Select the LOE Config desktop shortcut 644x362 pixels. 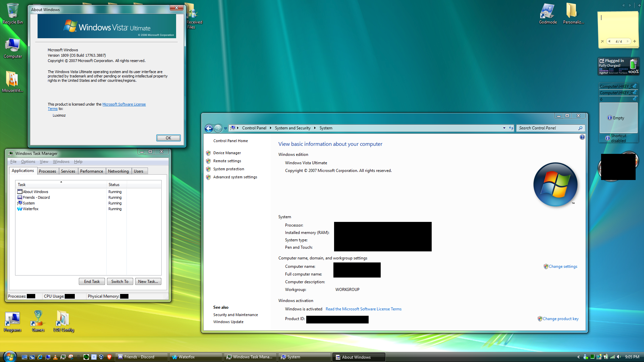coord(63,321)
